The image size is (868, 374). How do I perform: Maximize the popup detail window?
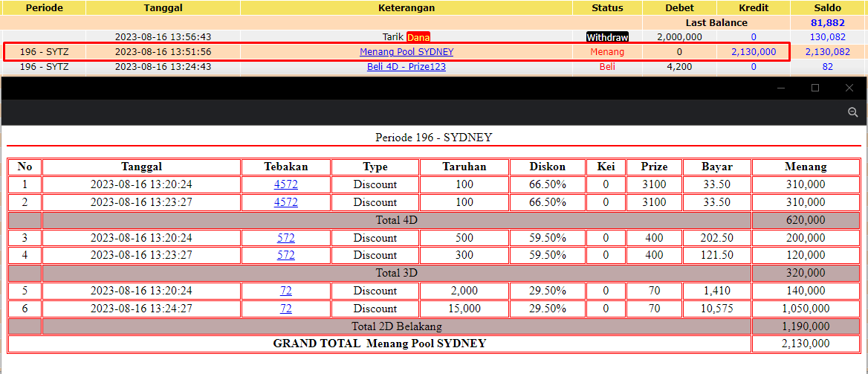coord(814,88)
